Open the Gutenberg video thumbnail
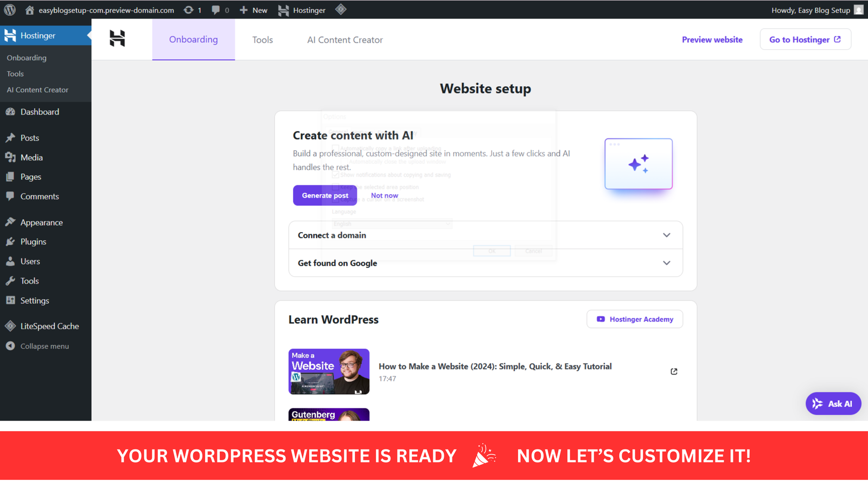 [x=329, y=414]
